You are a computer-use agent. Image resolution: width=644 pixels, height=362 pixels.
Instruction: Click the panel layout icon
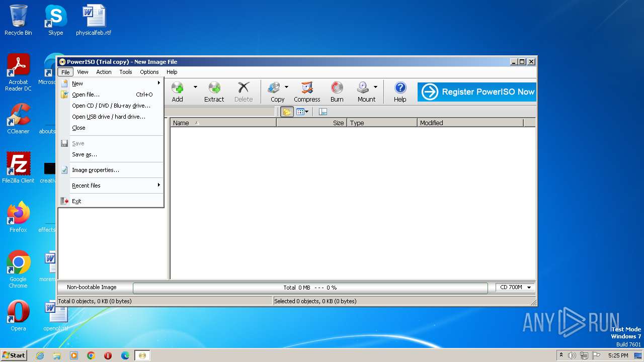coord(323,112)
